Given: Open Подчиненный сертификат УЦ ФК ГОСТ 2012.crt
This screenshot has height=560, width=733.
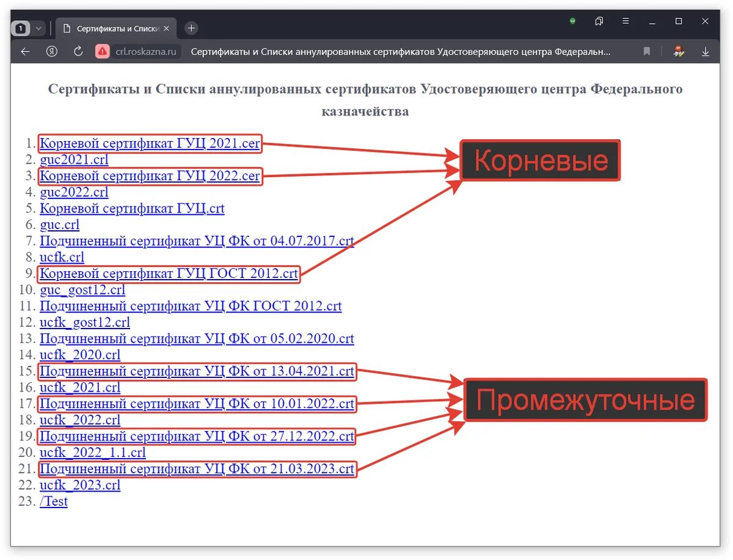Looking at the screenshot, I should point(191,306).
